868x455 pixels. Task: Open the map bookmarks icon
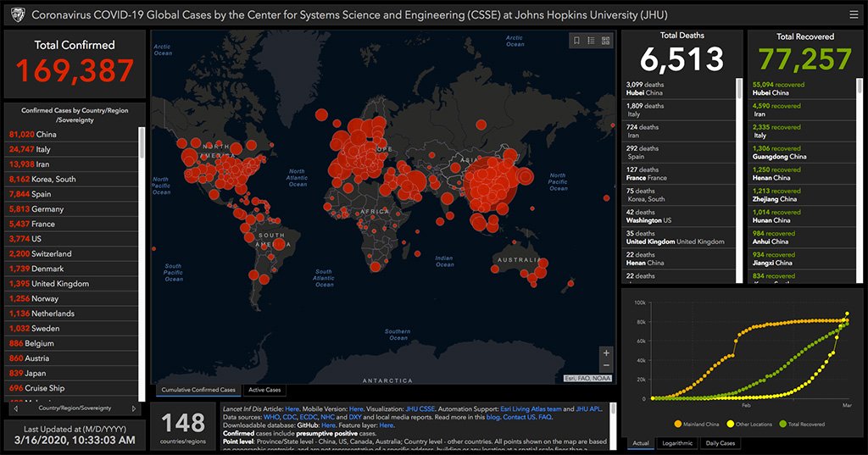(x=576, y=41)
